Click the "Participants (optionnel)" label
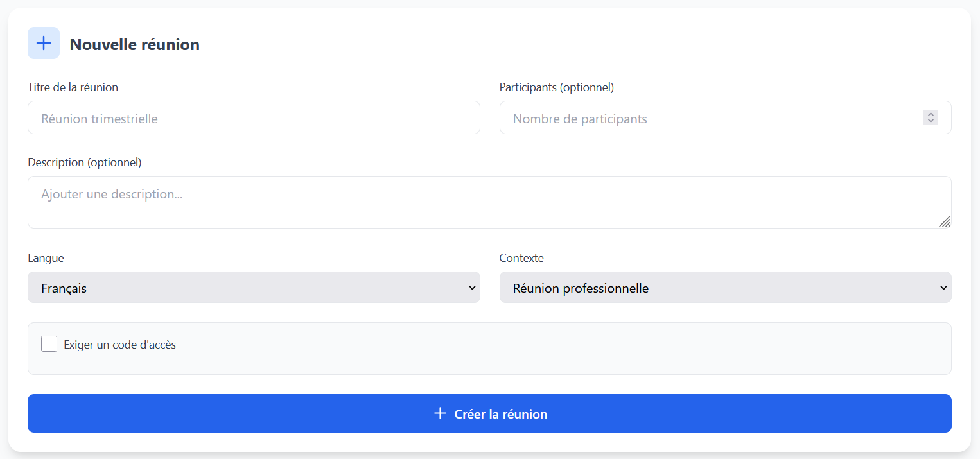 tap(557, 87)
